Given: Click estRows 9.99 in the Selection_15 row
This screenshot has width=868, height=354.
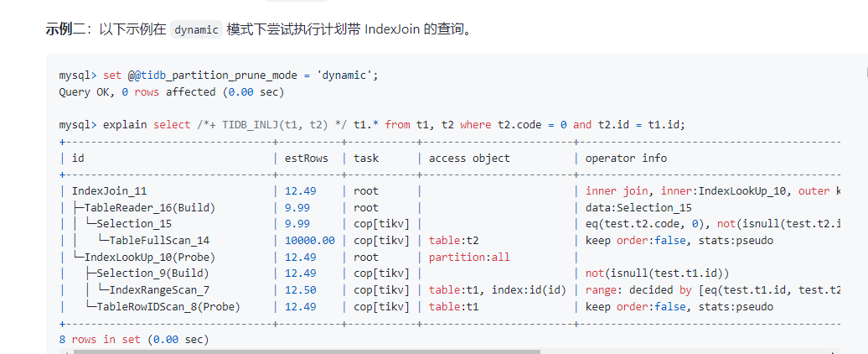Looking at the screenshot, I should pyautogui.click(x=297, y=224).
